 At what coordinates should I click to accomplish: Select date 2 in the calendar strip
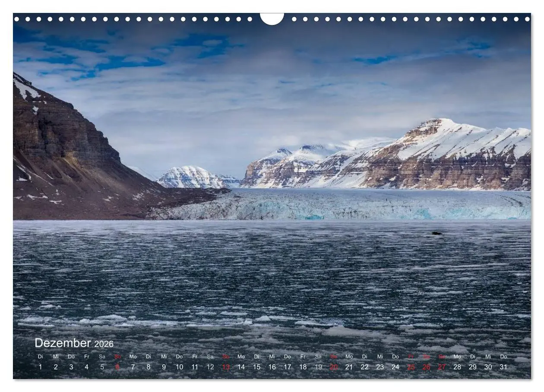[x=56, y=367]
